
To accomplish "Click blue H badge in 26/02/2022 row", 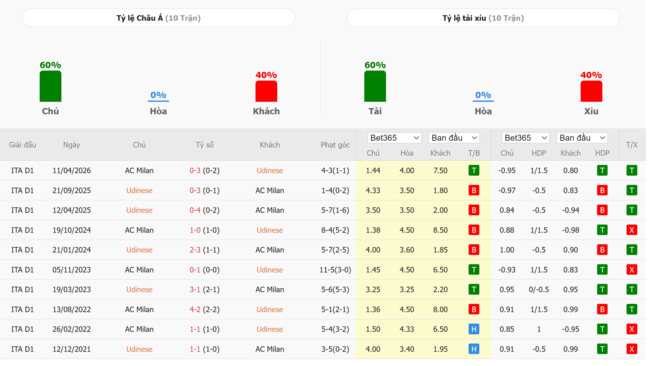I will 474,329.
